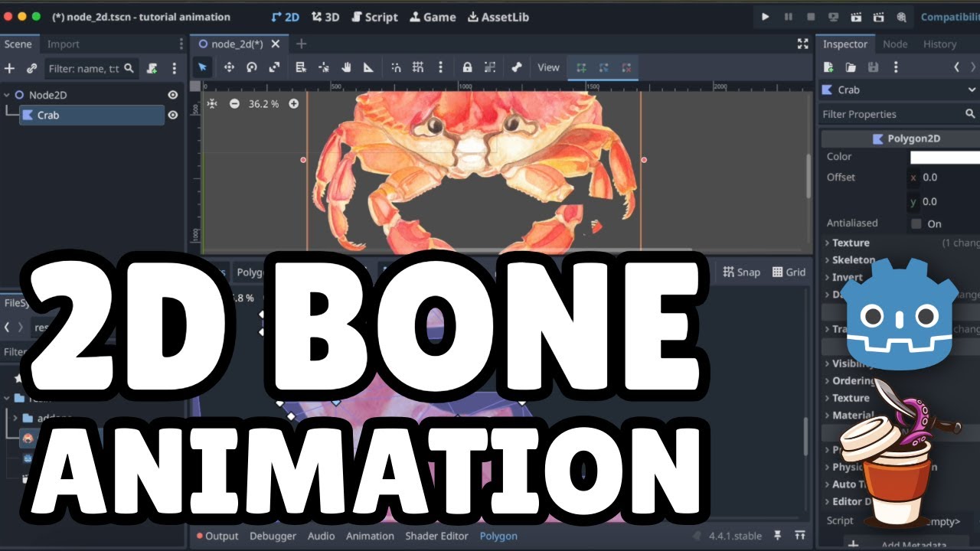Toggle the red keyframe option icon
The image size is (980, 551).
627,67
